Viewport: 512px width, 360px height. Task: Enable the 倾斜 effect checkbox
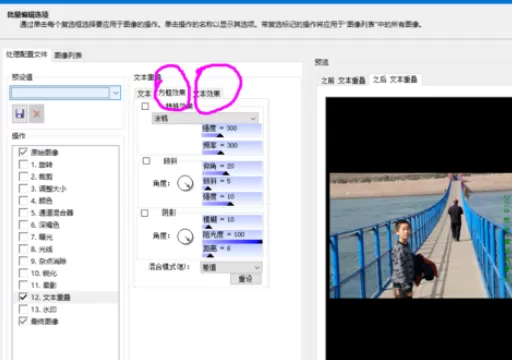tap(146, 161)
